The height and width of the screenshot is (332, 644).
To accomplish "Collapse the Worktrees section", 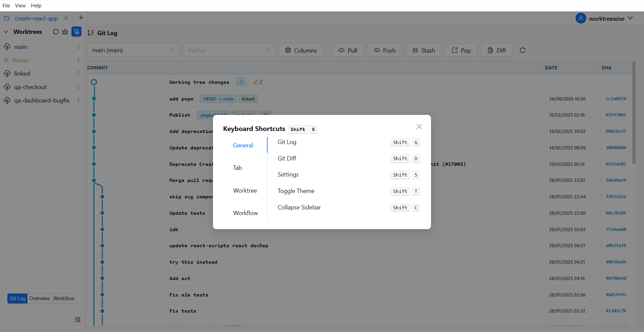I will [6, 32].
